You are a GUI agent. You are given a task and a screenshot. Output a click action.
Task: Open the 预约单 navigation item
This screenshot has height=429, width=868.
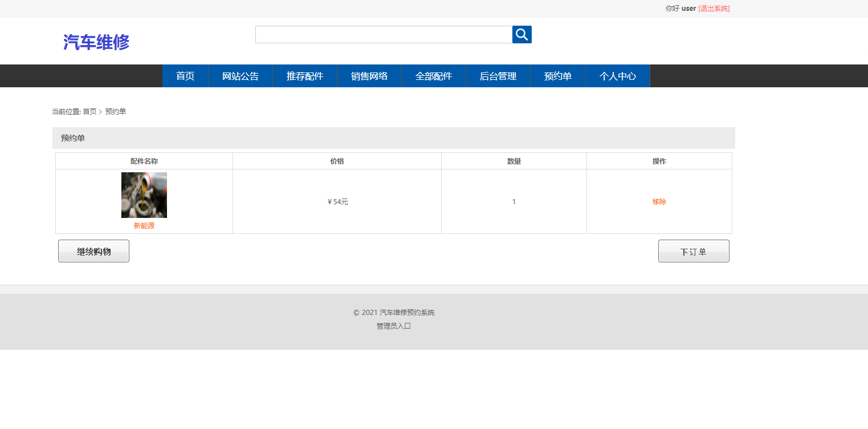coord(558,76)
